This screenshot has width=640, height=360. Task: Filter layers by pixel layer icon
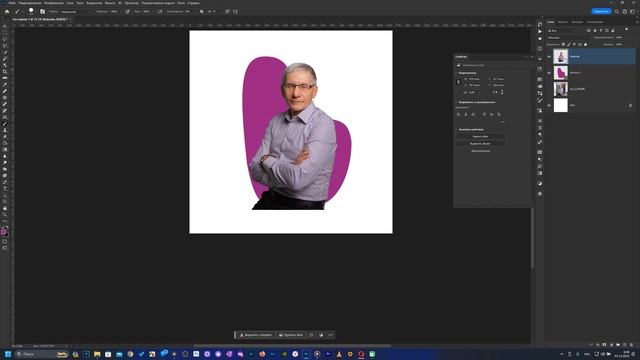(589, 31)
